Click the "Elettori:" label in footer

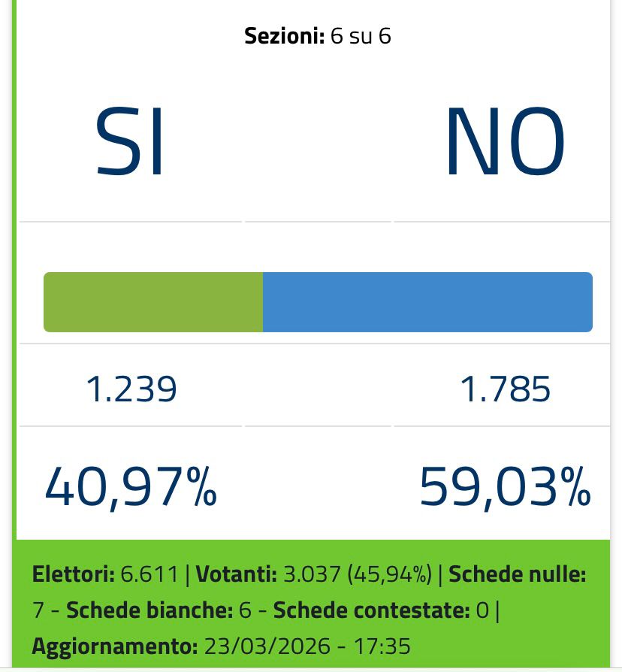click(73, 575)
